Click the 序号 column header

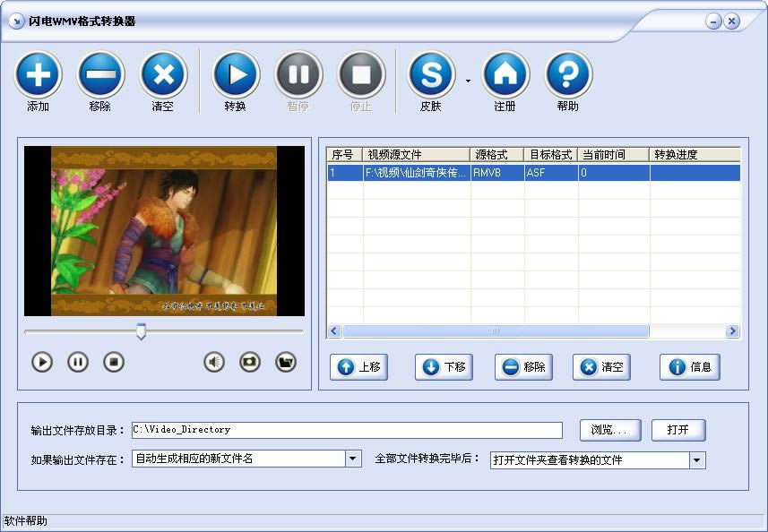[345, 155]
